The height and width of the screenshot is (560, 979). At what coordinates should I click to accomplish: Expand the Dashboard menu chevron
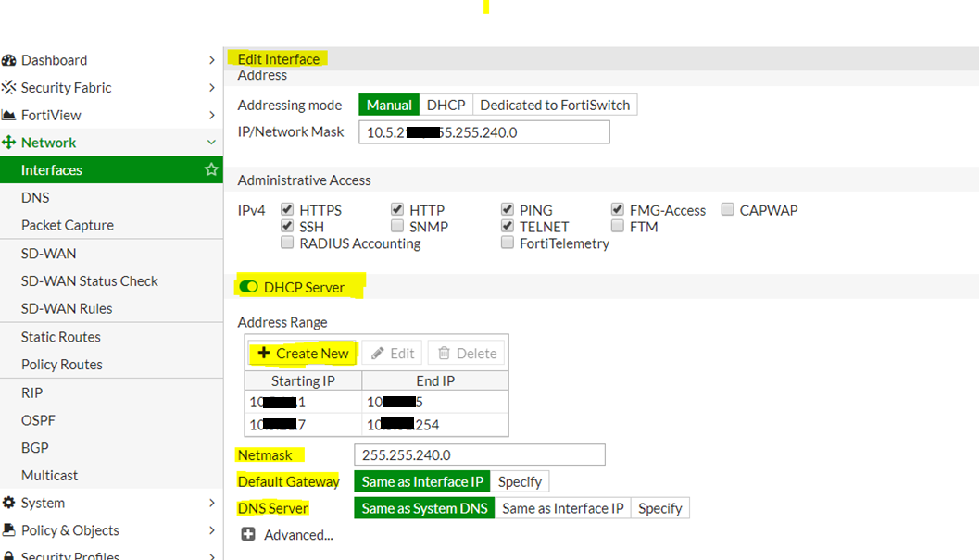(212, 60)
